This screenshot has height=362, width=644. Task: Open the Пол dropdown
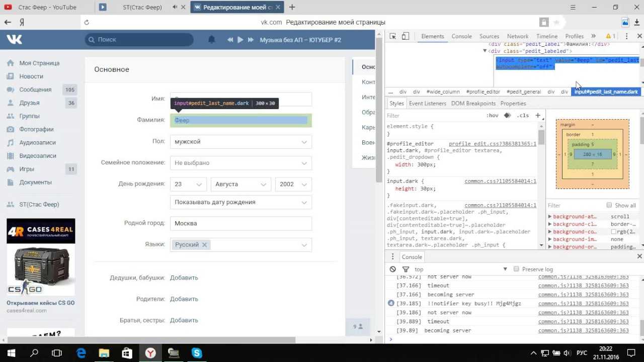point(241,142)
